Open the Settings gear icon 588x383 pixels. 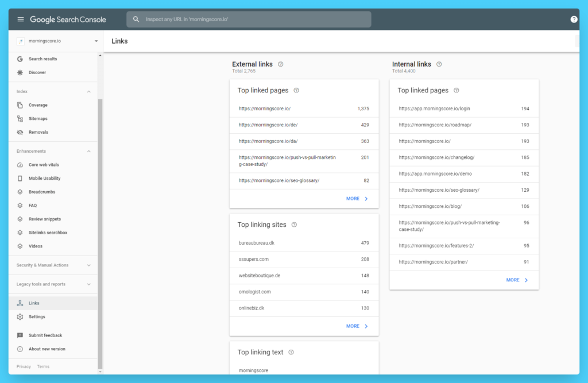click(21, 316)
